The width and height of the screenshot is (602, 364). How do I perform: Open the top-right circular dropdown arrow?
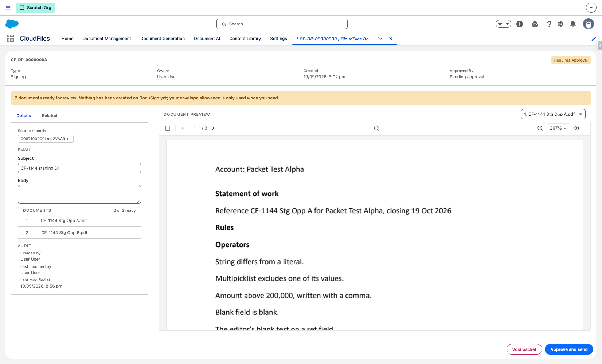point(591,8)
